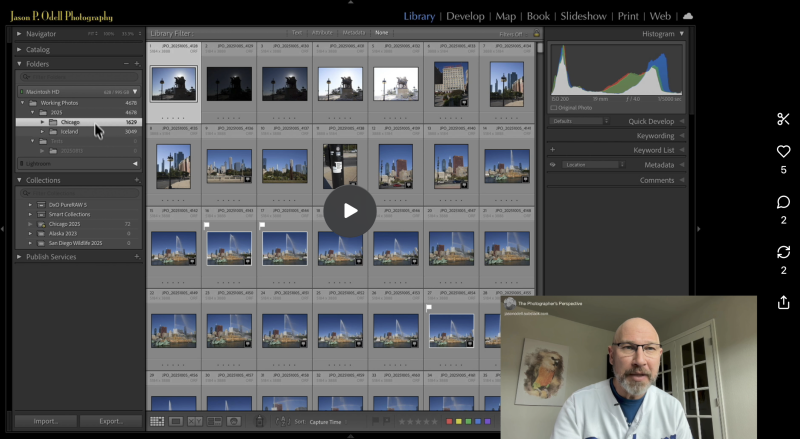Play the video with the center play button
The height and width of the screenshot is (439, 800).
(350, 211)
